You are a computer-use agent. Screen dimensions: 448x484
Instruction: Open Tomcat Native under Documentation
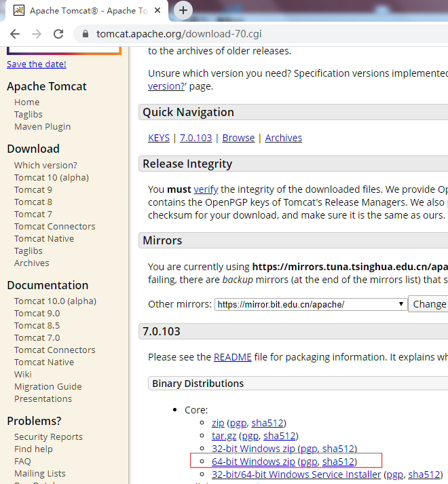click(x=44, y=362)
